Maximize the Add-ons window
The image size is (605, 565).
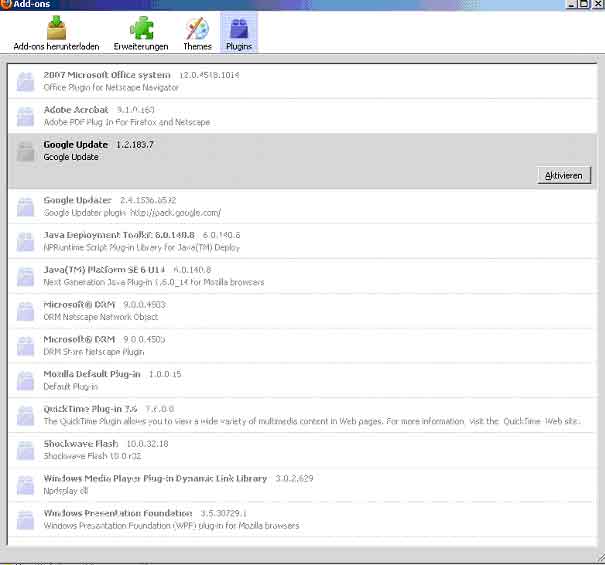point(584,4)
